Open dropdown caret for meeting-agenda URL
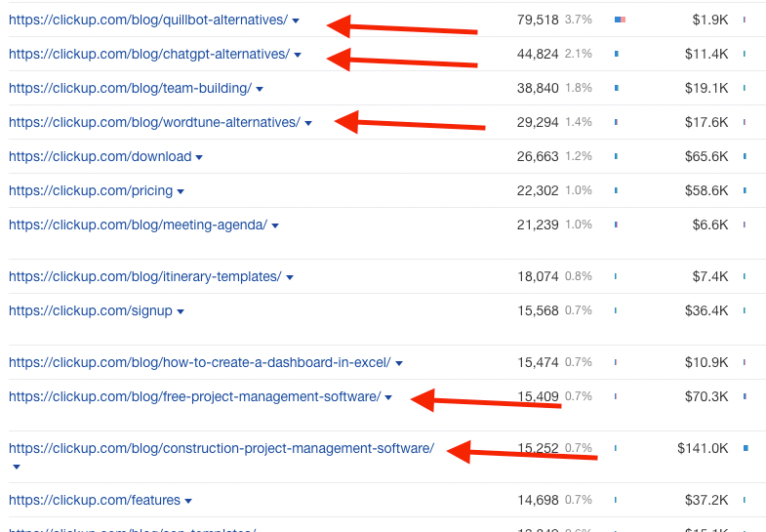Screen dimensions: 766x532 point(275,225)
